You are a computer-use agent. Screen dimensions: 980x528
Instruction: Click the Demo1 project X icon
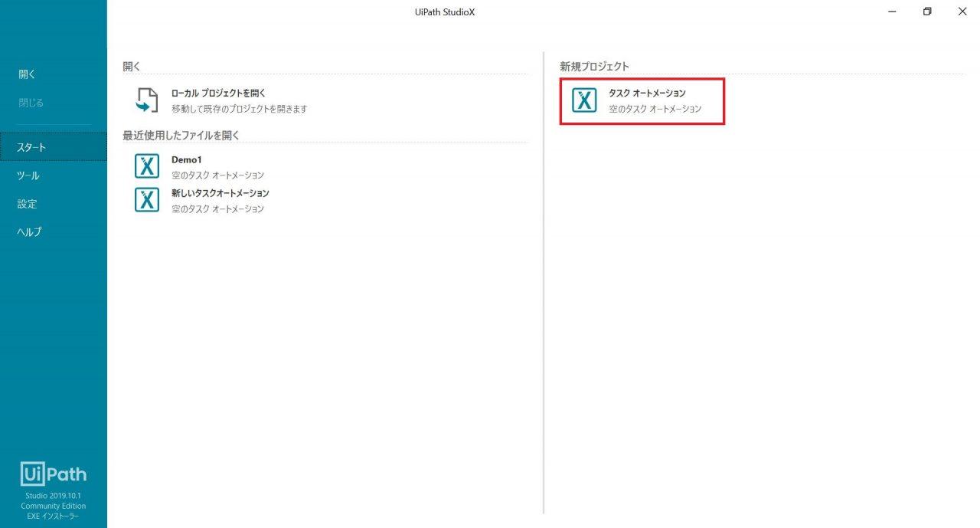pyautogui.click(x=146, y=166)
